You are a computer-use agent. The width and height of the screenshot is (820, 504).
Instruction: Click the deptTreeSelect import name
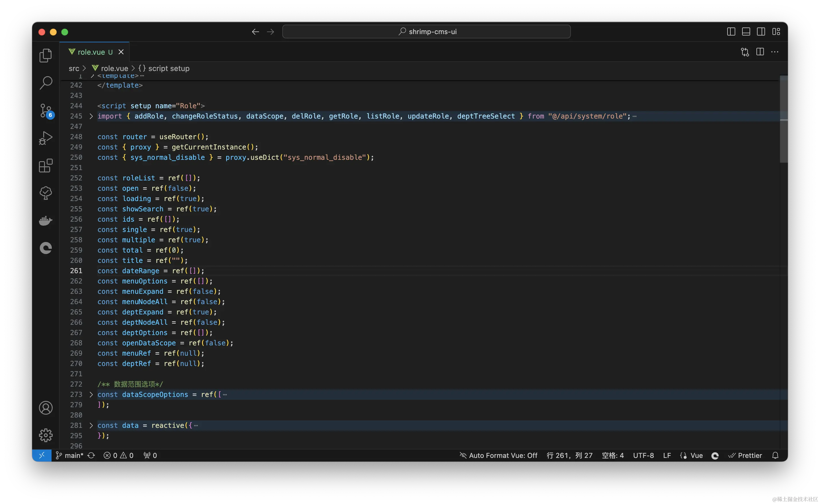[486, 116]
